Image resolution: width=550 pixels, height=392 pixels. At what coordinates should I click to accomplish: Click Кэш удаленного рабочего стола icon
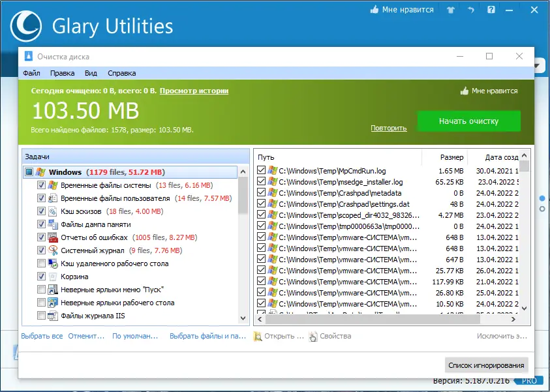coord(53,264)
